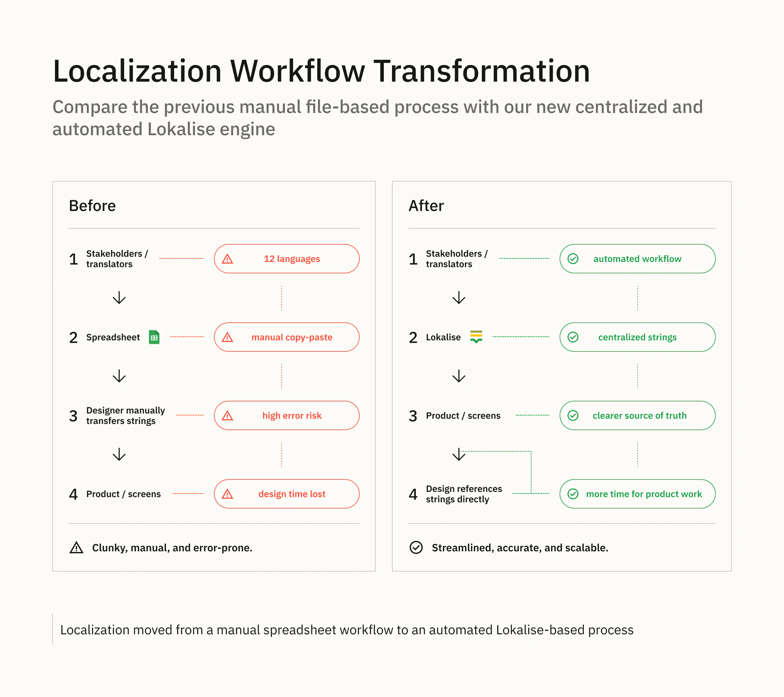
Task: Click step number 4 in Before panel
Action: [x=73, y=494]
